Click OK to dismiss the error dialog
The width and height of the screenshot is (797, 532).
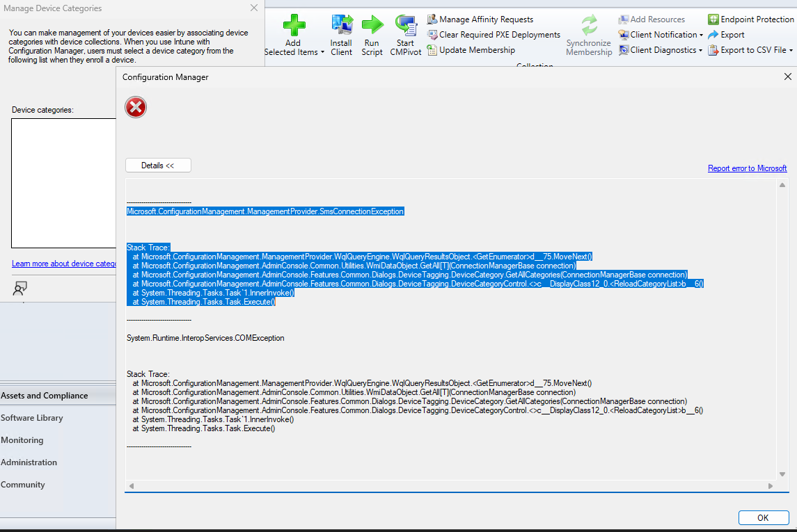(764, 518)
